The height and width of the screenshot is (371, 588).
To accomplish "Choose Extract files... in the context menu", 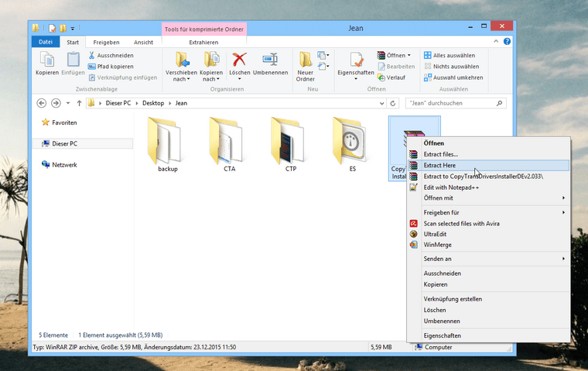I will point(488,154).
